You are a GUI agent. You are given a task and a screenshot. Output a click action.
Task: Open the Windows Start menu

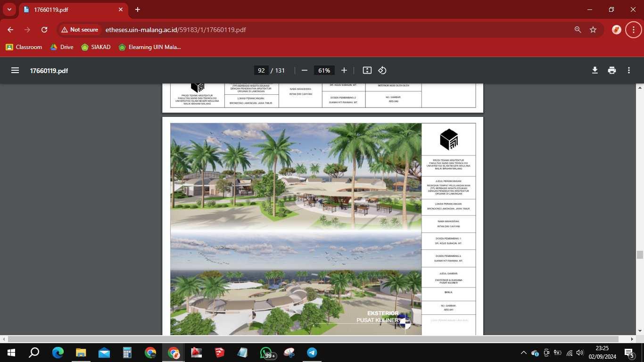tap(11, 353)
